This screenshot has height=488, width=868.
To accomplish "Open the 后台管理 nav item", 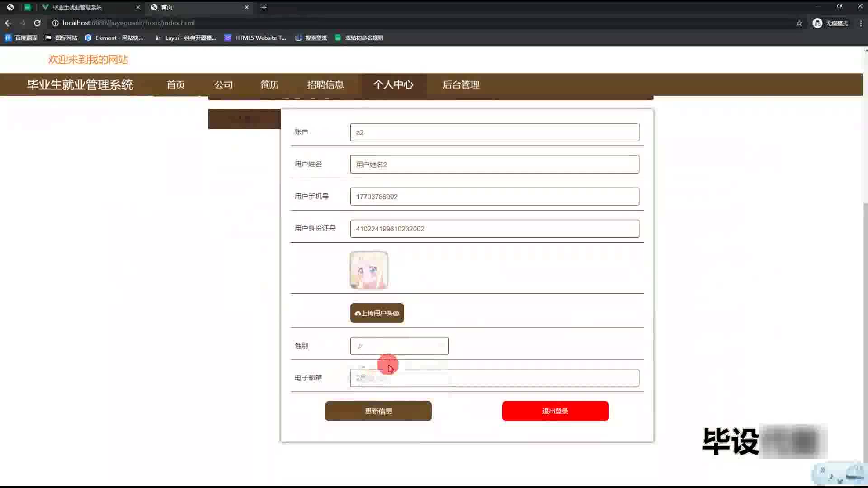I will tap(461, 85).
